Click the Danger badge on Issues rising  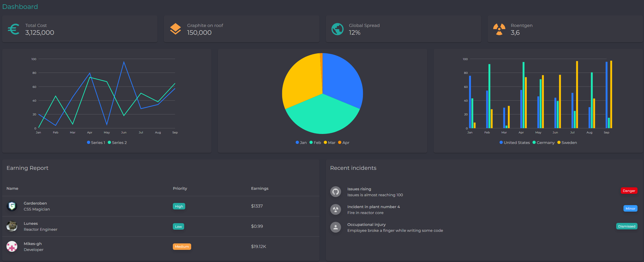coord(629,191)
